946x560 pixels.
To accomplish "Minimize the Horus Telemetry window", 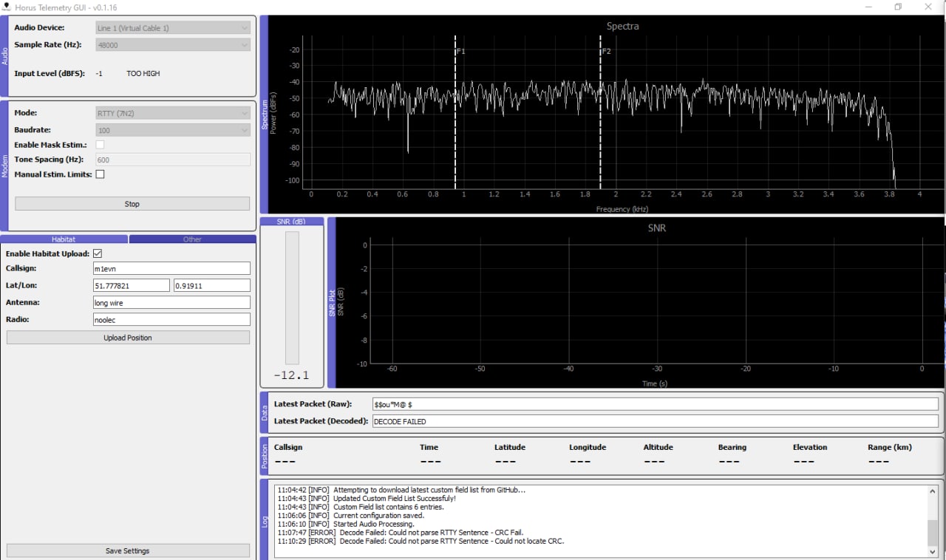I will pos(868,7).
